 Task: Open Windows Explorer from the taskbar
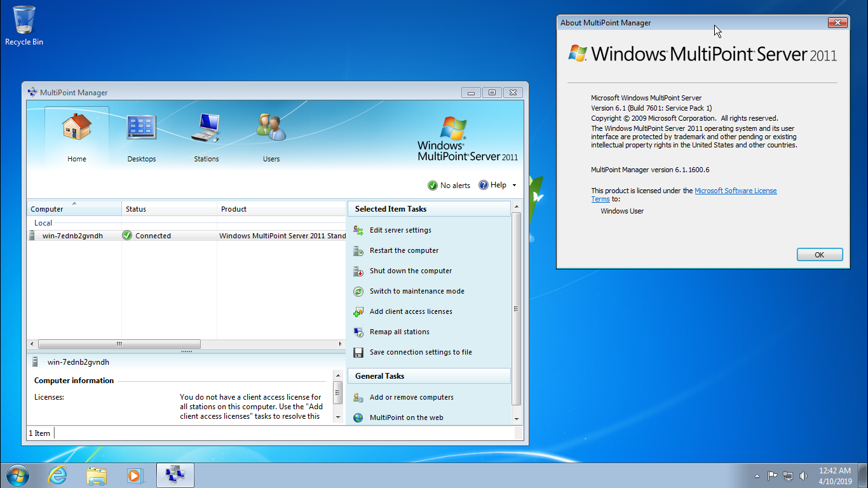(x=97, y=475)
